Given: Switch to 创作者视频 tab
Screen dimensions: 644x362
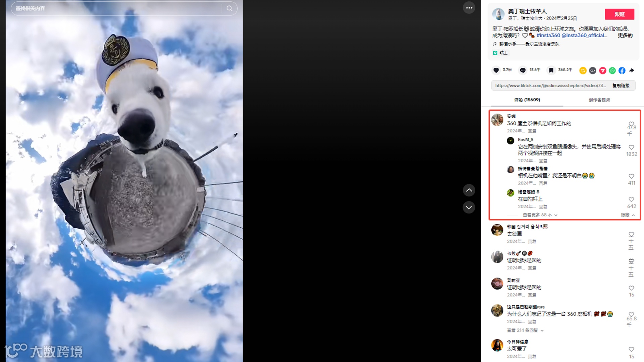Looking at the screenshot, I should 599,100.
